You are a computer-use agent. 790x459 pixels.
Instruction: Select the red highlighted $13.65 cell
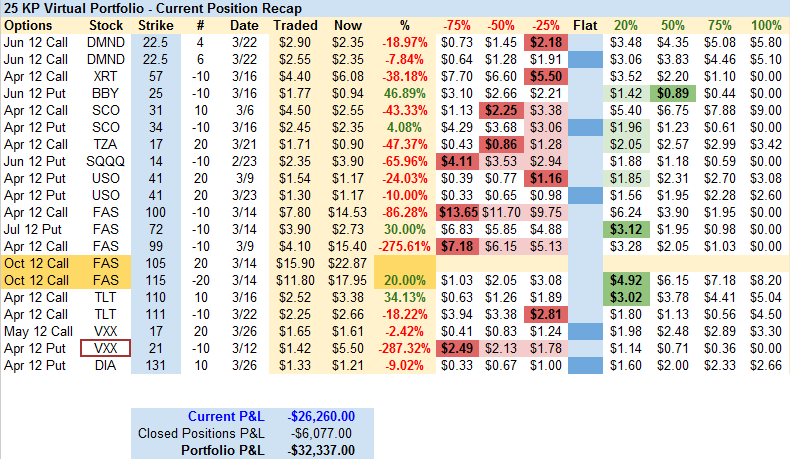(x=456, y=212)
